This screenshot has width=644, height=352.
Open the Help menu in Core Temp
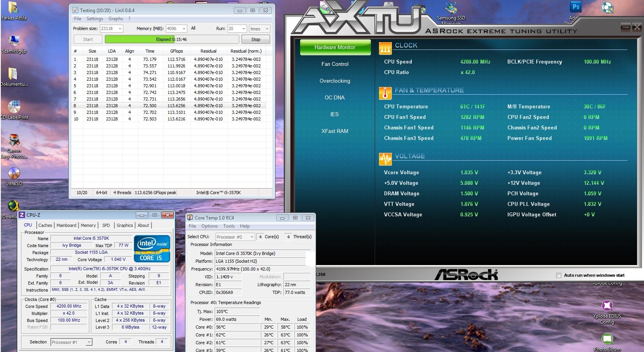(245, 226)
